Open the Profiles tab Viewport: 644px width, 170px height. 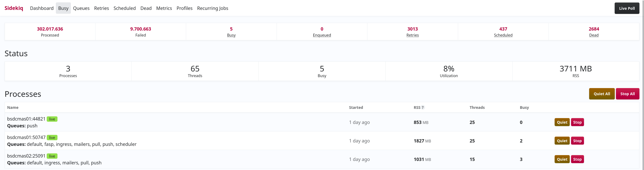click(x=184, y=8)
